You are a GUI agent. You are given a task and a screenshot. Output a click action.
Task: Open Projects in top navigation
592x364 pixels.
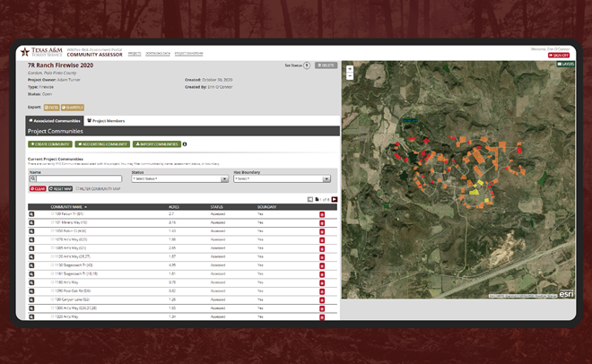pyautogui.click(x=135, y=54)
